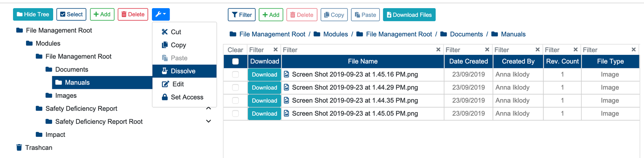This screenshot has height=158, width=644.
Task: Choose Dissolve from the tools menu
Action: click(x=184, y=71)
